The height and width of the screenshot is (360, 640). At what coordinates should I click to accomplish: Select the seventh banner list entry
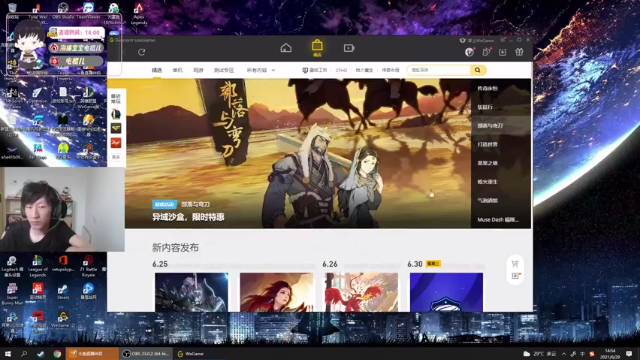[x=501, y=201]
